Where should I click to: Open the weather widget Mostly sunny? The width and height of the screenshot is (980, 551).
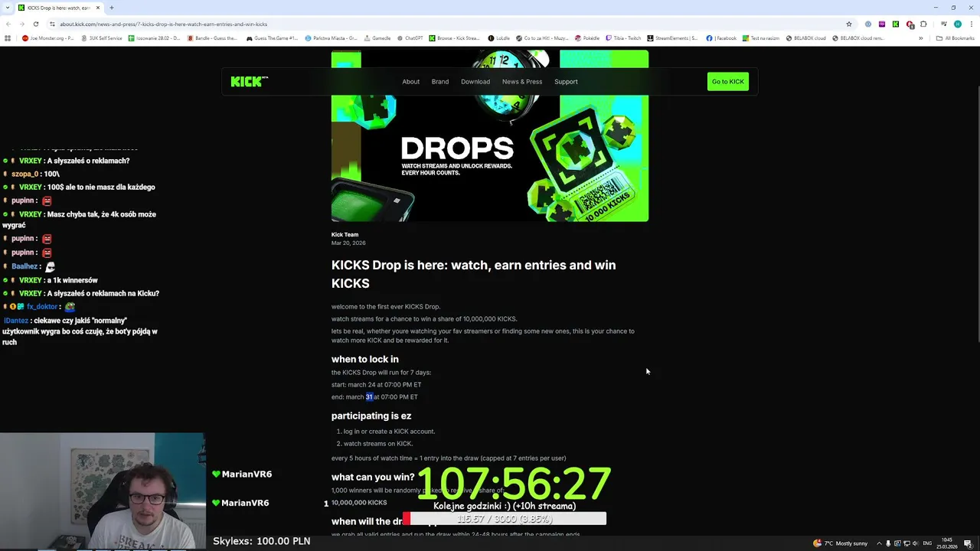(x=840, y=543)
